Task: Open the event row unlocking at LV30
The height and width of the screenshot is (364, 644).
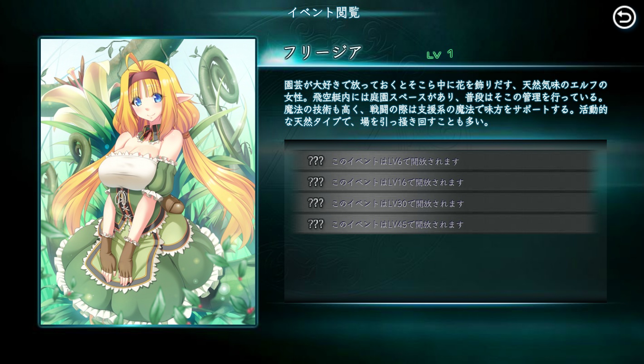Action: pos(445,203)
